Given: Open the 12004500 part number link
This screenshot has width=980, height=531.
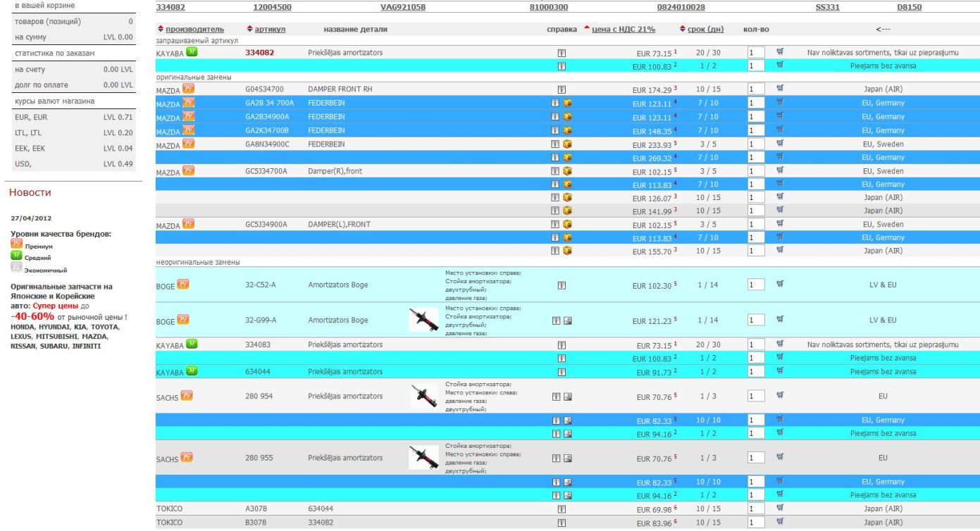Looking at the screenshot, I should pyautogui.click(x=272, y=8).
